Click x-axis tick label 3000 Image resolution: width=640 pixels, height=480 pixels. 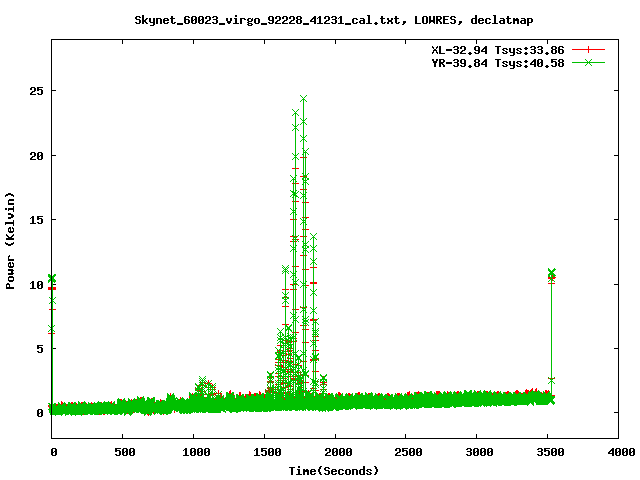[x=479, y=452]
